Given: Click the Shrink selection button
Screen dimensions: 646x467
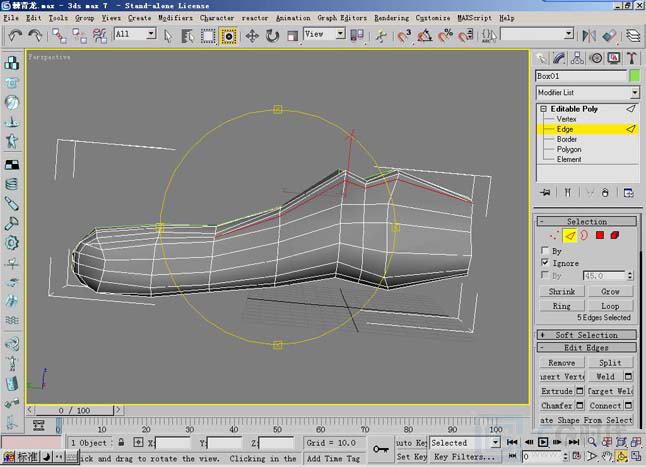Looking at the screenshot, I should point(562,291).
